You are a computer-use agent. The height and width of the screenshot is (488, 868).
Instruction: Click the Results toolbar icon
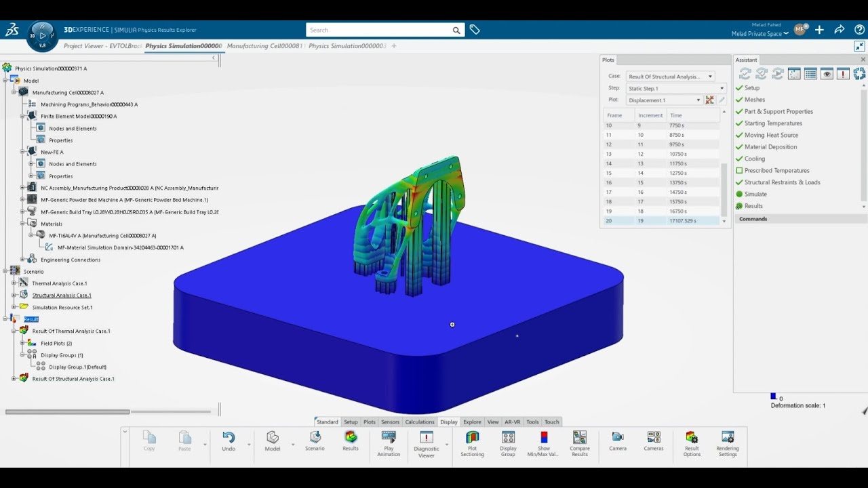point(351,441)
